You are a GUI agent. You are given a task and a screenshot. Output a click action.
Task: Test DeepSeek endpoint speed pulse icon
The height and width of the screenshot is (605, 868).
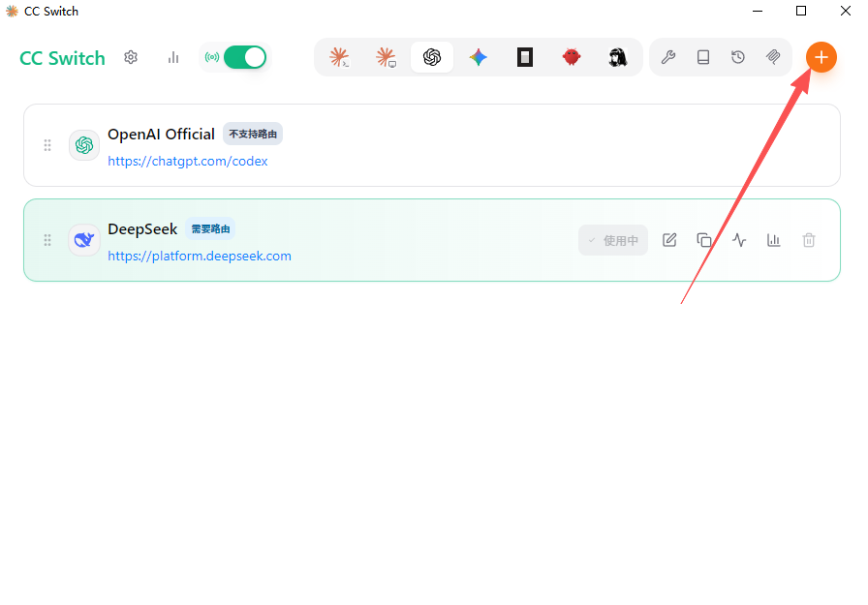coord(739,240)
